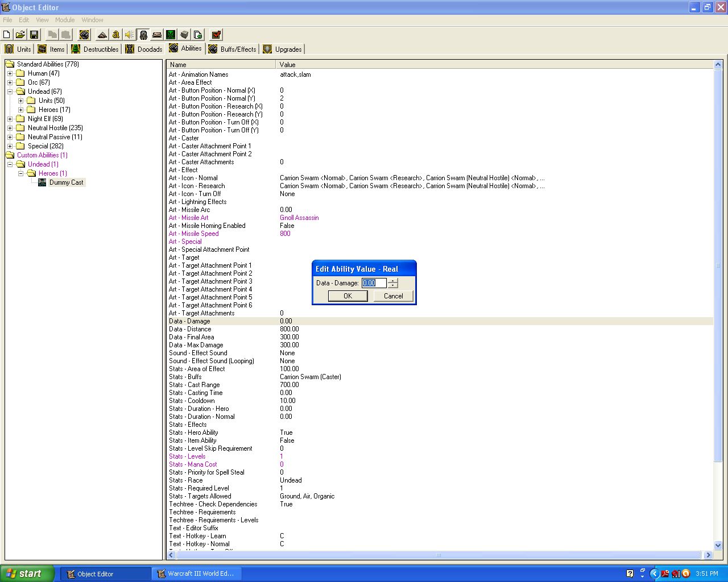This screenshot has width=728, height=582.
Task: Switch to Warcraft III World Editor taskbar button
Action: point(197,574)
